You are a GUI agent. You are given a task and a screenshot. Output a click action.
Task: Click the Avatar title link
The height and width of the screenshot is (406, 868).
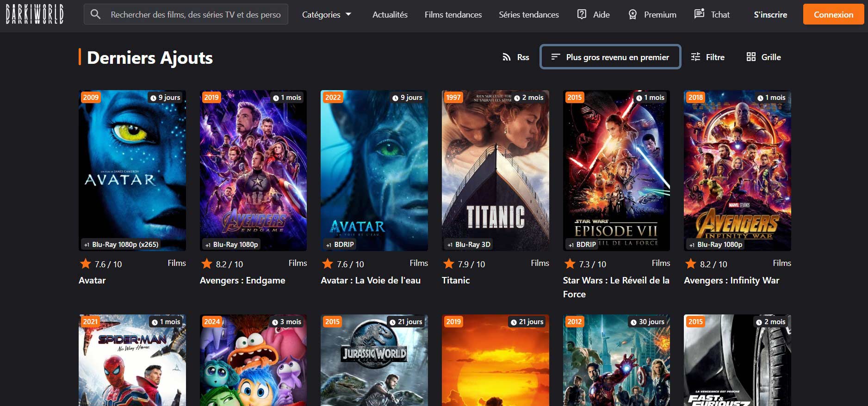tap(92, 280)
